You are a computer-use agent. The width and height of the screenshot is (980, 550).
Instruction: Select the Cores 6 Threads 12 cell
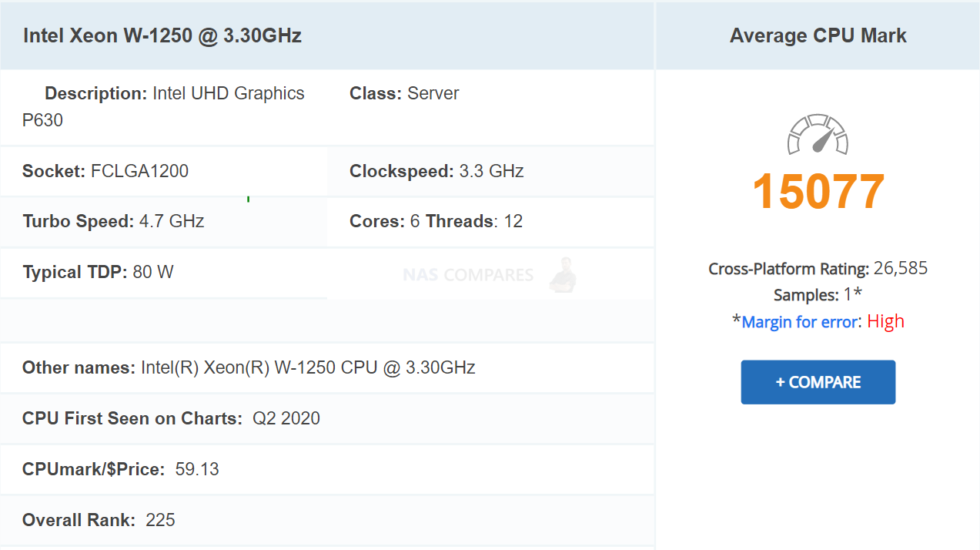pos(490,222)
